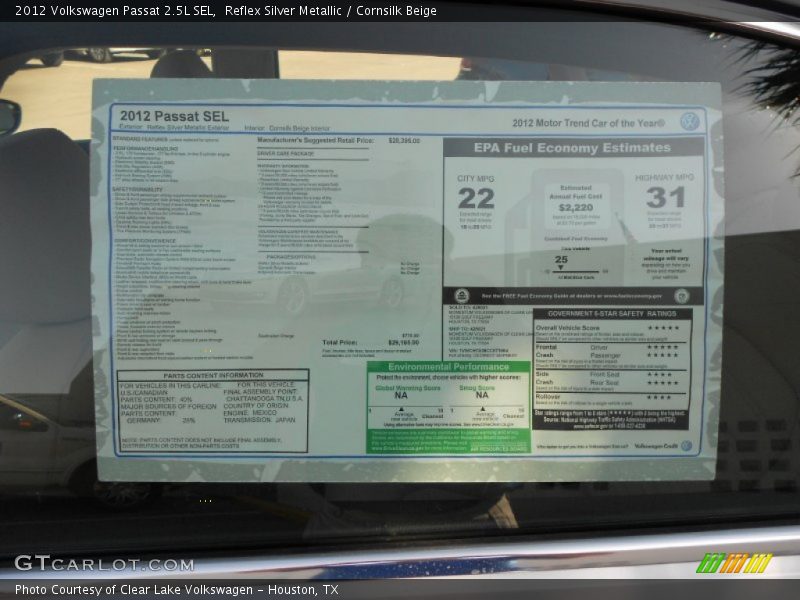Select the City MPG 22 figure
The image size is (800, 600).
click(476, 198)
